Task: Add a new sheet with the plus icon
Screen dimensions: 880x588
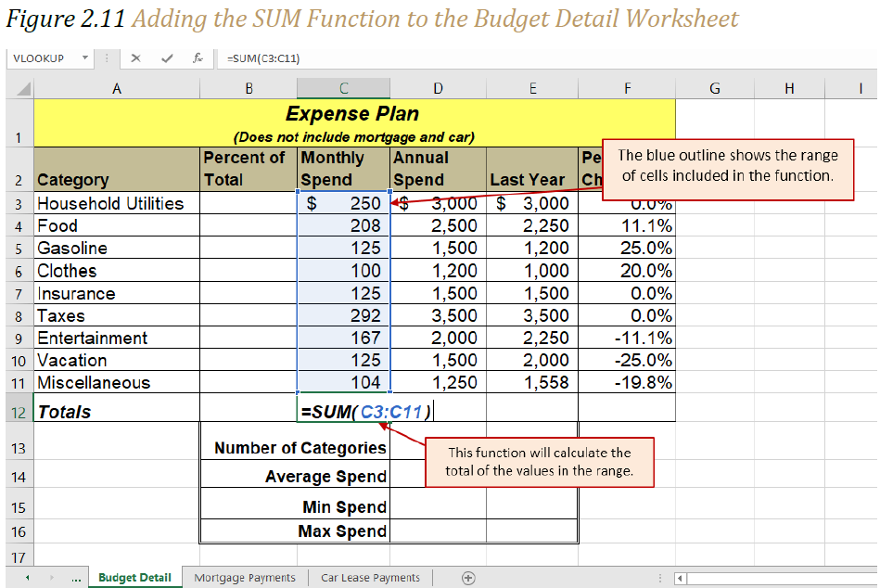Action: 468,578
